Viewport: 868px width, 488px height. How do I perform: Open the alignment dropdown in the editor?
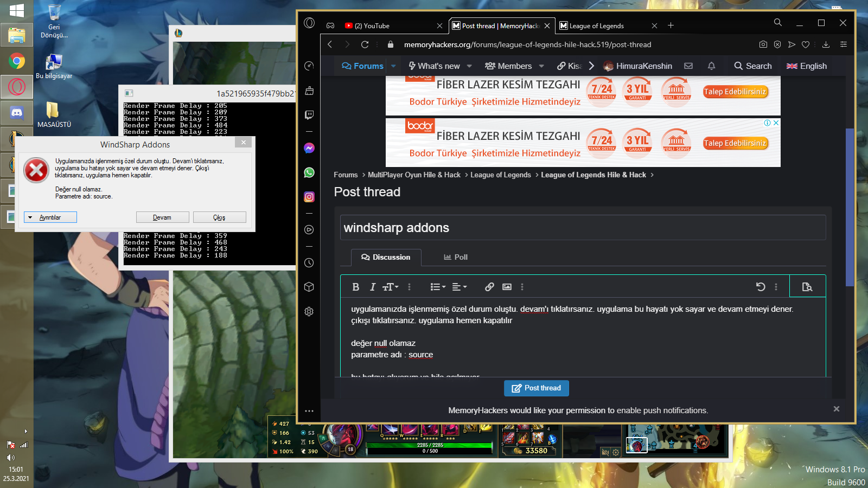[459, 287]
